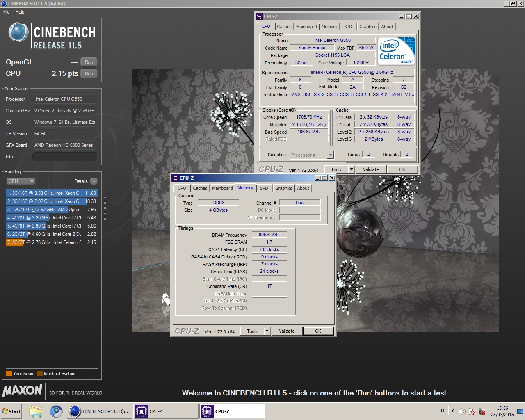The image size is (525, 420).
Task: Click the GFX Board field AMD Radeon HD 6900
Action: coord(65,145)
